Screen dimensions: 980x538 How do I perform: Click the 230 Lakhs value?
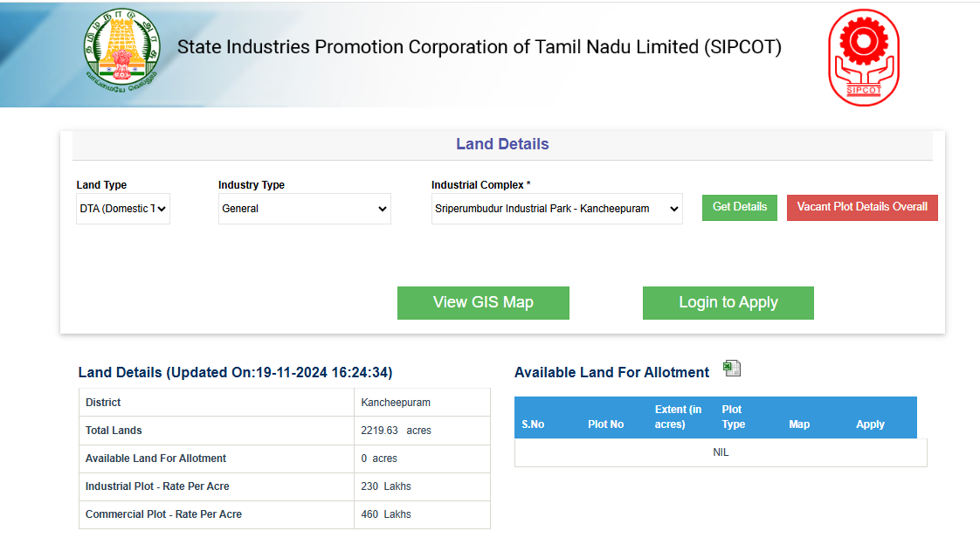coord(386,486)
